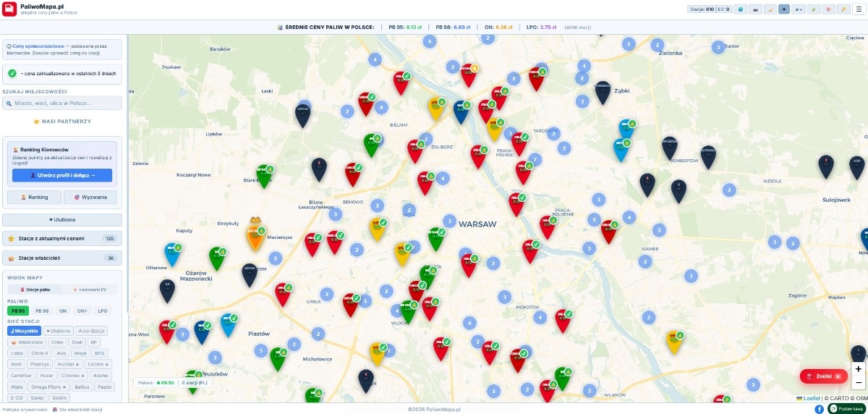Open the Facebook page via the footer icon
Viewport: 868px width, 414px height.
point(820,409)
